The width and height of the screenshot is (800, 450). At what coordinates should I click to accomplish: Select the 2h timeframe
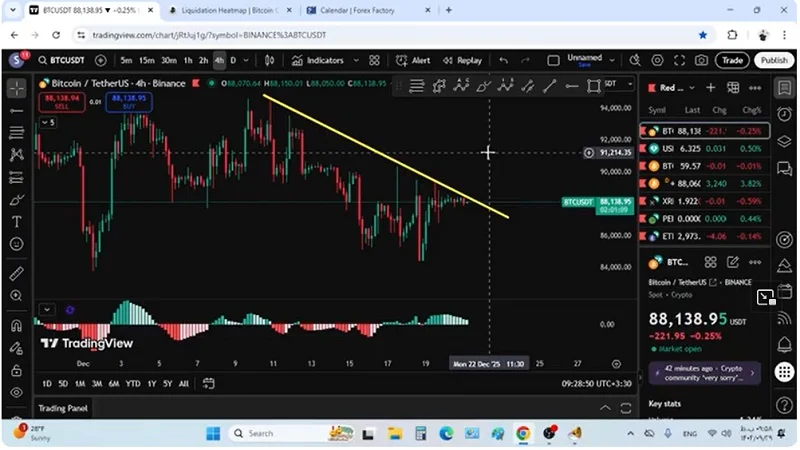(204, 60)
